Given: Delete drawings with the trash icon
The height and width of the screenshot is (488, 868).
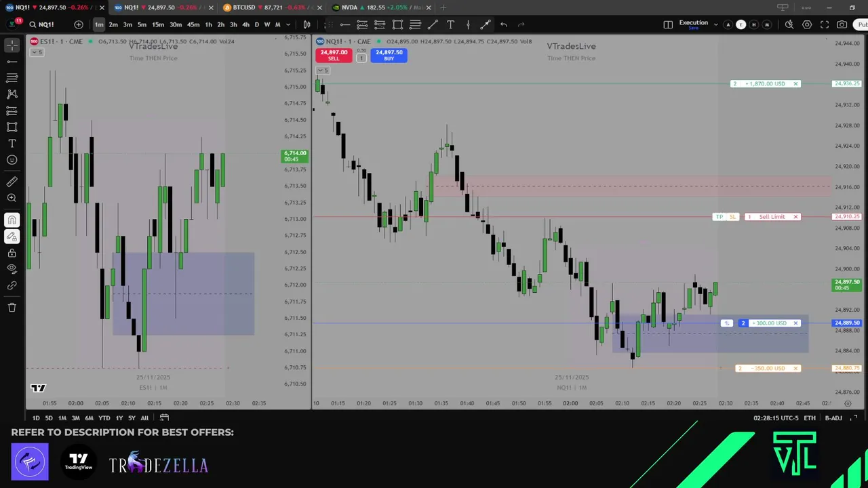Looking at the screenshot, I should coord(12,308).
